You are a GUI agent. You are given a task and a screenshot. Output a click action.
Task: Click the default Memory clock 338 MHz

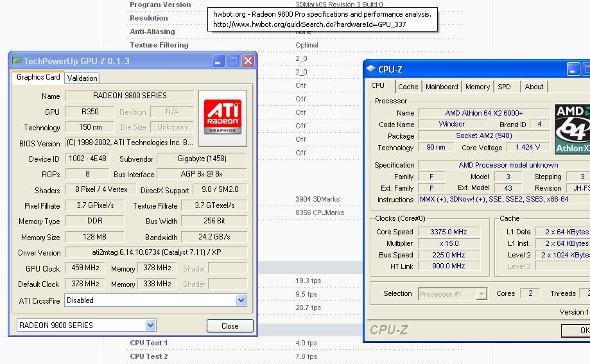coord(157,284)
